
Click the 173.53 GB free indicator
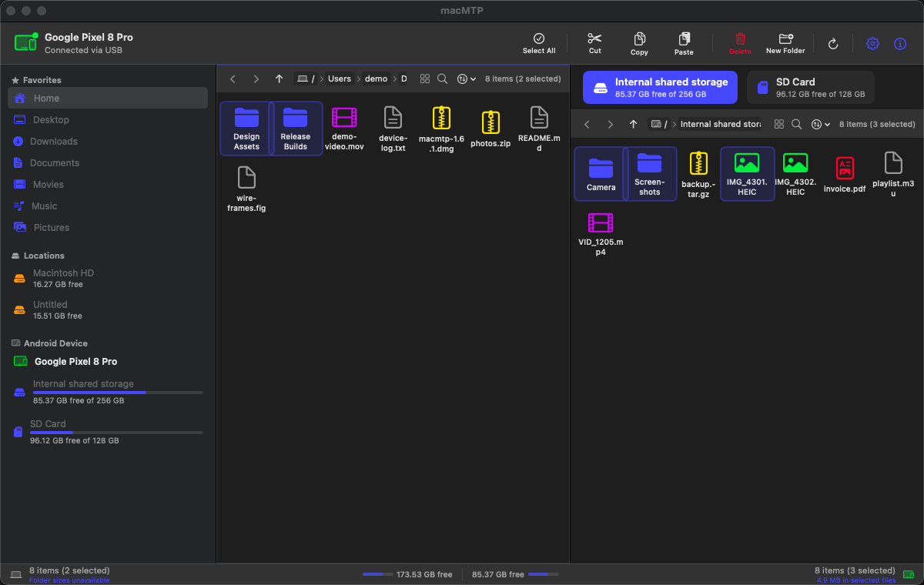click(407, 574)
